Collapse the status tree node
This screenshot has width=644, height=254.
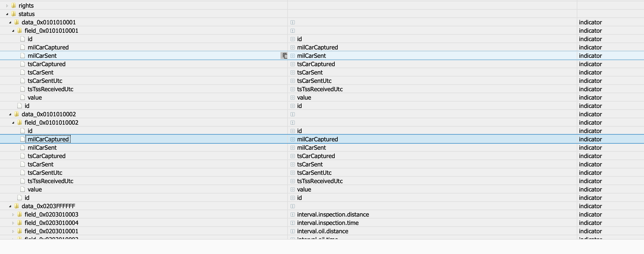[x=7, y=14]
